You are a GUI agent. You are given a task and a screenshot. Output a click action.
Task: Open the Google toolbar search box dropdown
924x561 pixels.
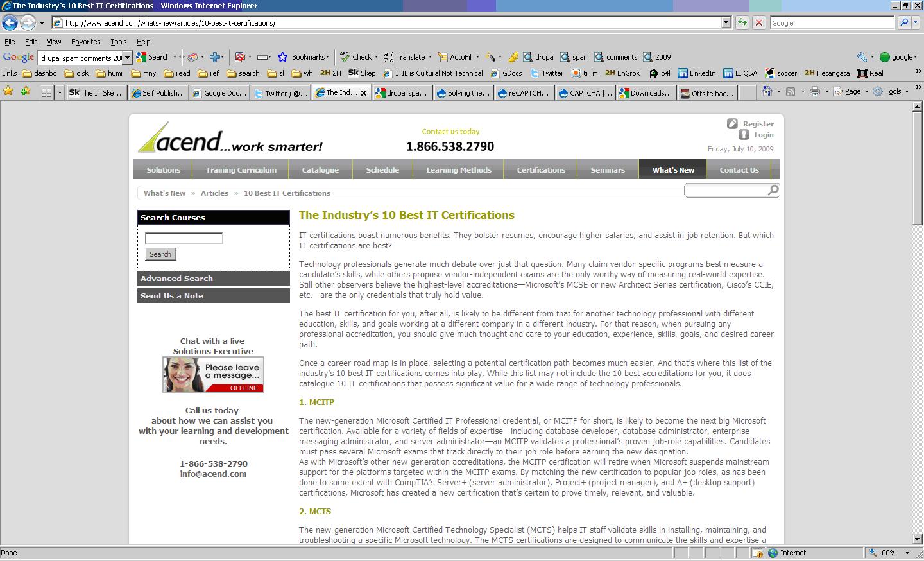[127, 58]
